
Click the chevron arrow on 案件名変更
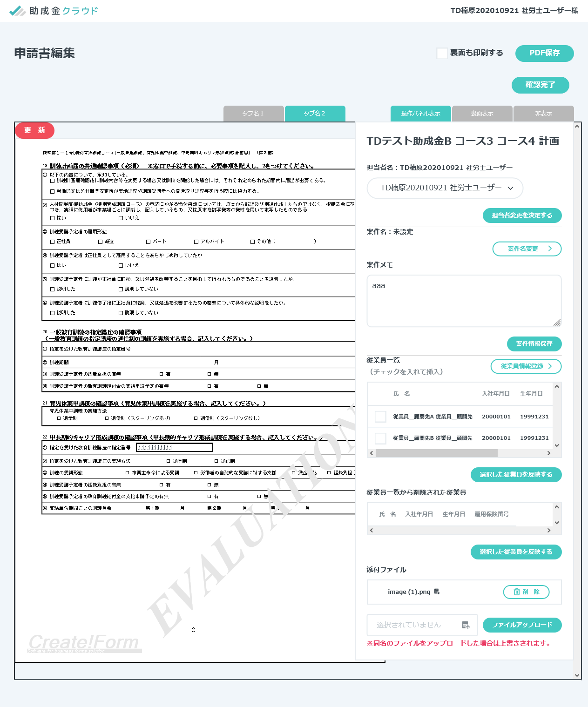tap(550, 249)
